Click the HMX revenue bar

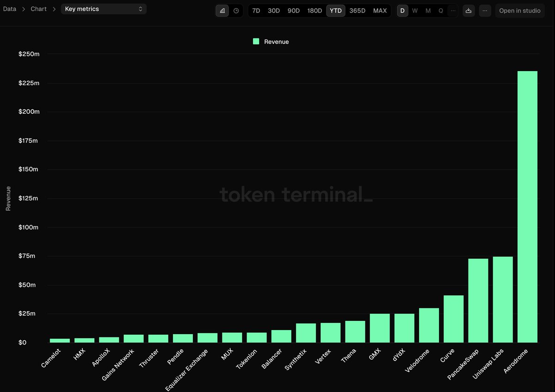click(85, 340)
